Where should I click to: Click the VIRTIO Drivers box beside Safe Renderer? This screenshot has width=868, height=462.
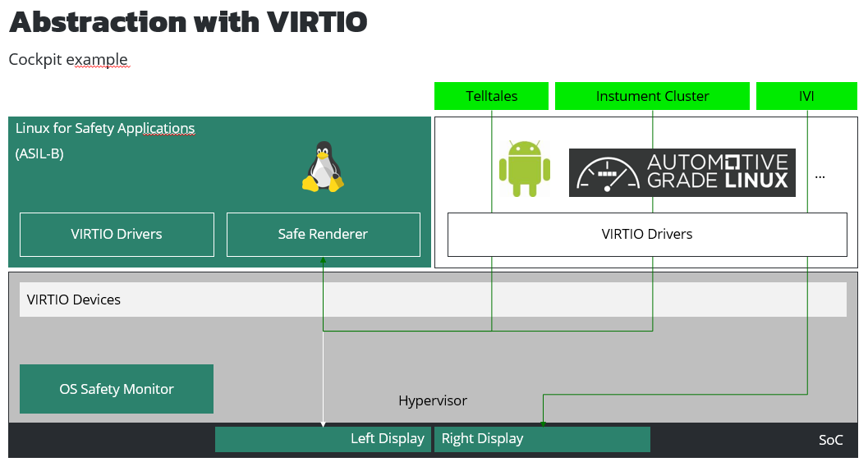click(117, 234)
